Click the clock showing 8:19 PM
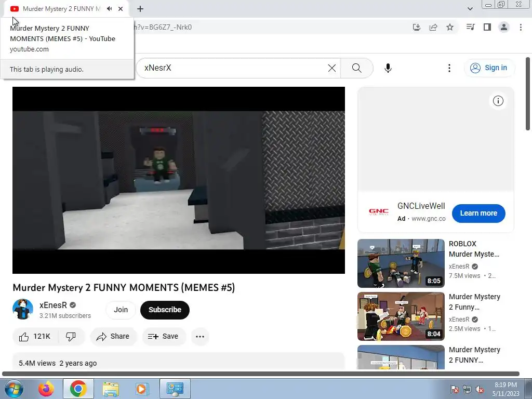The width and height of the screenshot is (532, 399). (506, 385)
